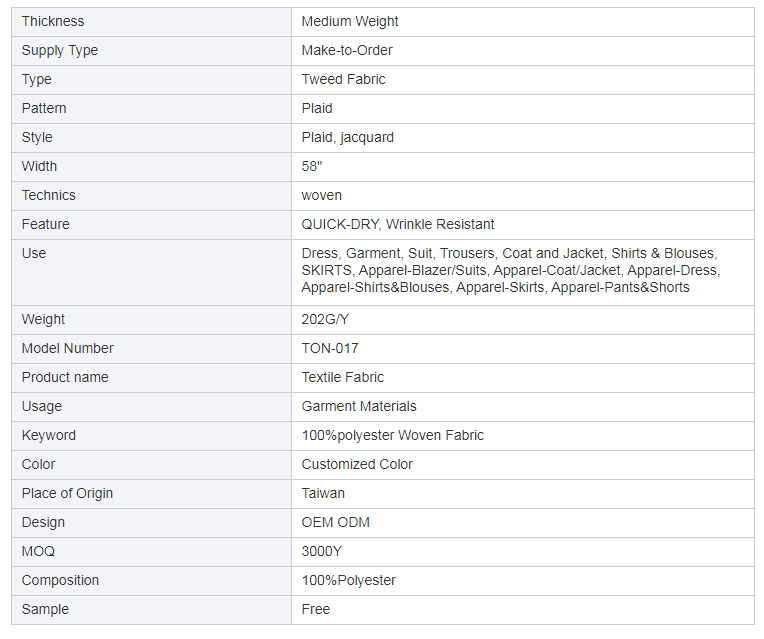
Task: Select Taiwan as Place of Origin value
Action: 323,493
